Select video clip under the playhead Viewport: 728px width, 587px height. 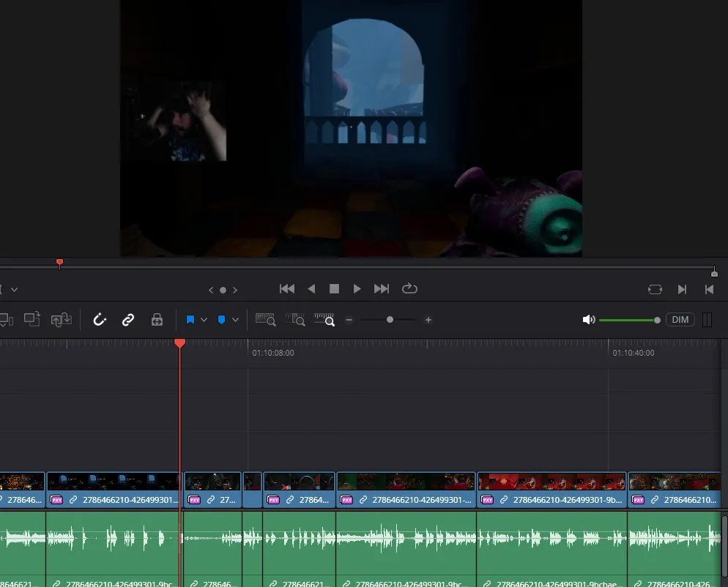point(114,490)
